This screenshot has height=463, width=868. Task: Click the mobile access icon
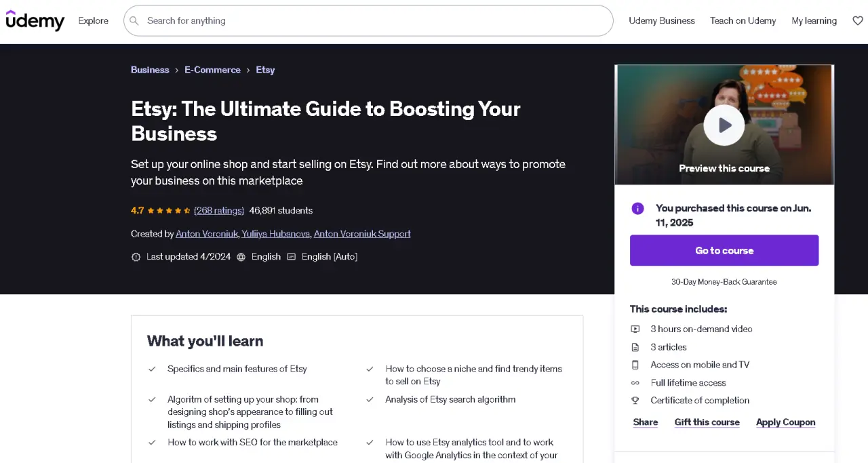(635, 365)
